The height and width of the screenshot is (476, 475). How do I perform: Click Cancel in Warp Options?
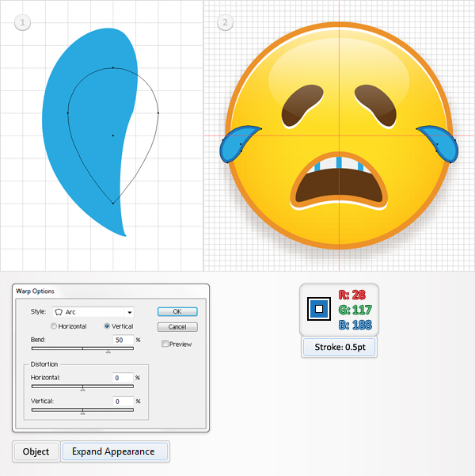177,327
